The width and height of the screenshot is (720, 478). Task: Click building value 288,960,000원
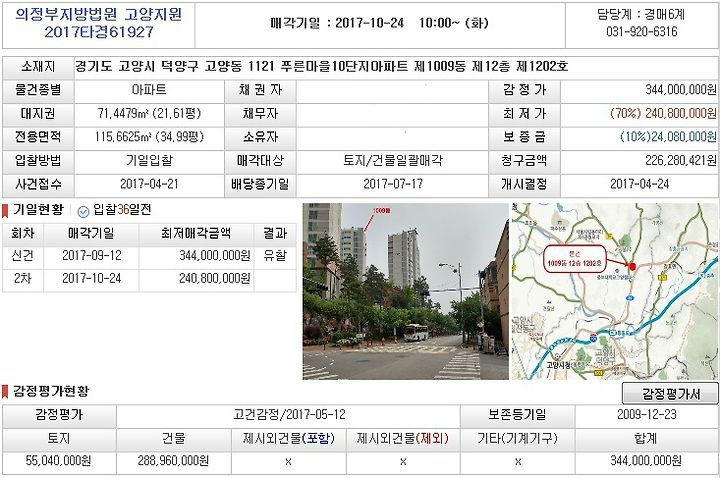[173, 461]
